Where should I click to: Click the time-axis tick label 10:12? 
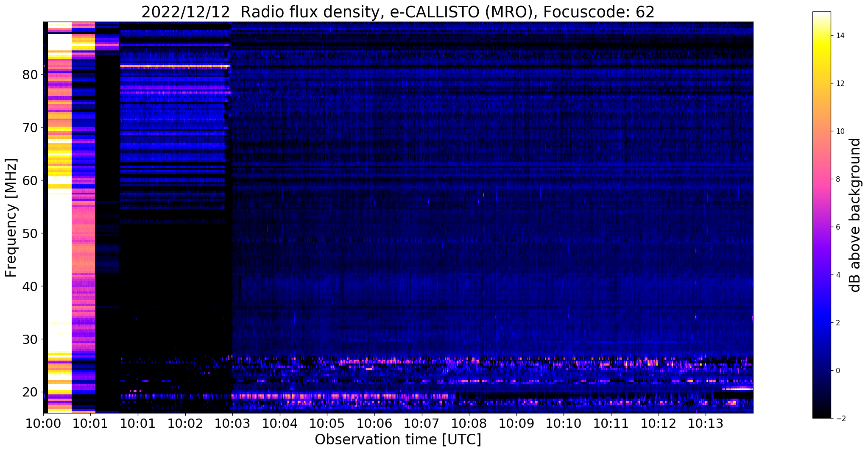[659, 424]
